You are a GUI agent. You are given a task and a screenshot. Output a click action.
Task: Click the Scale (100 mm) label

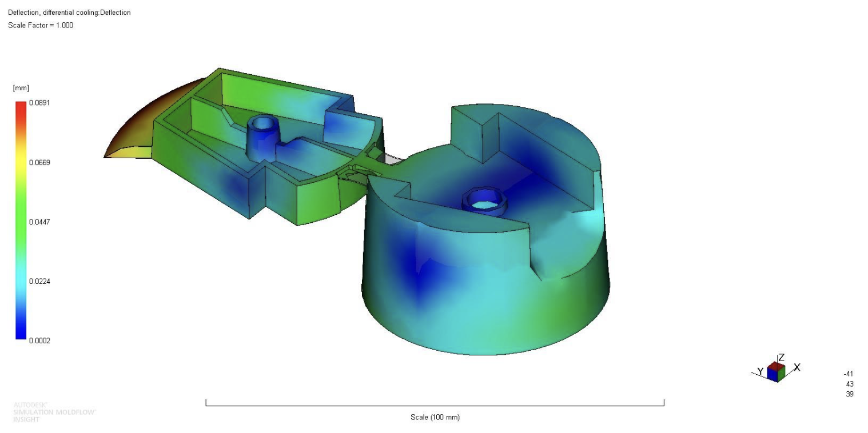point(435,417)
